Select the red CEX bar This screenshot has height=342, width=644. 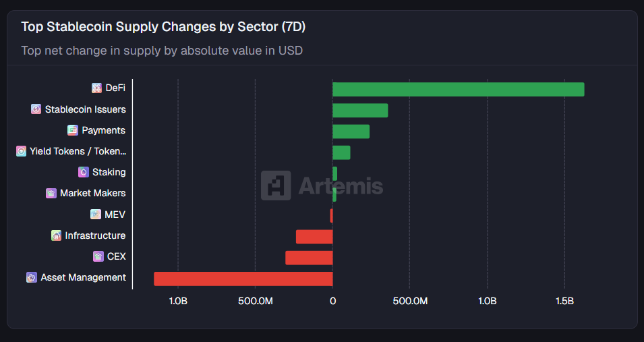[x=309, y=258]
